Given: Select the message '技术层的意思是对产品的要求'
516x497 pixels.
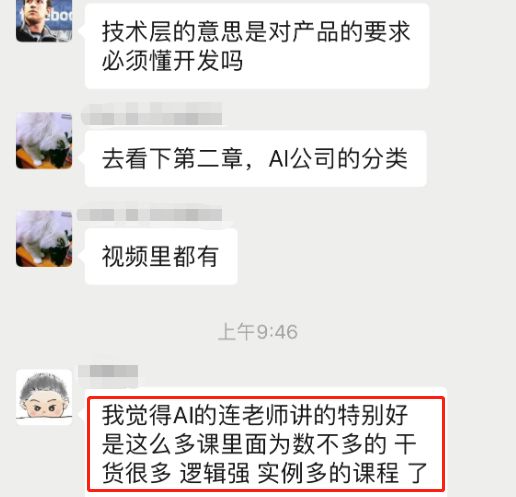Looking at the screenshot, I should click(256, 32).
